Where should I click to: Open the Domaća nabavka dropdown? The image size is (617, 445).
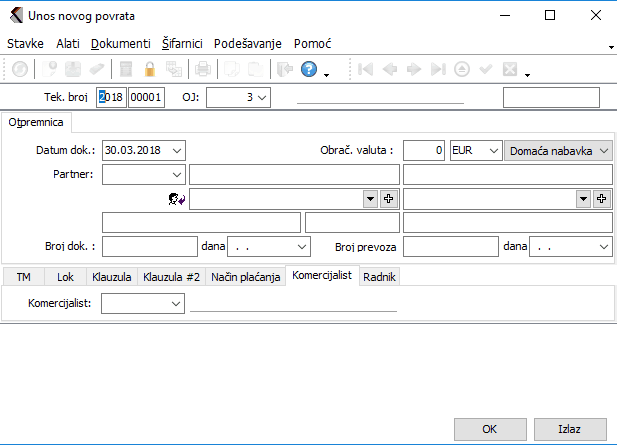tap(603, 150)
